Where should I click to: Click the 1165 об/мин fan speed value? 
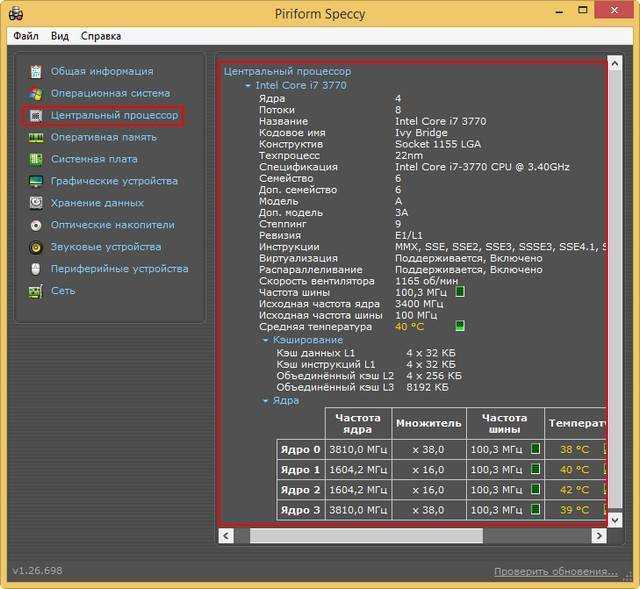click(x=427, y=281)
